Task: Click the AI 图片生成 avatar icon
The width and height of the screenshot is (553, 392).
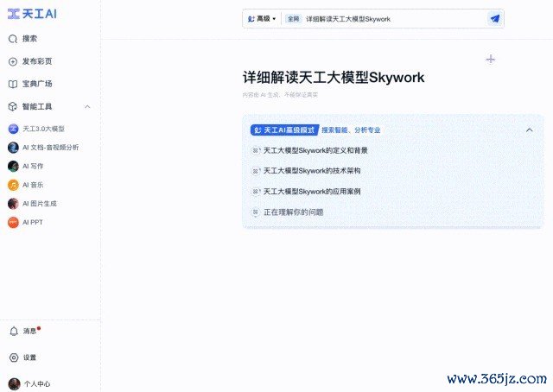Action: [x=13, y=204]
